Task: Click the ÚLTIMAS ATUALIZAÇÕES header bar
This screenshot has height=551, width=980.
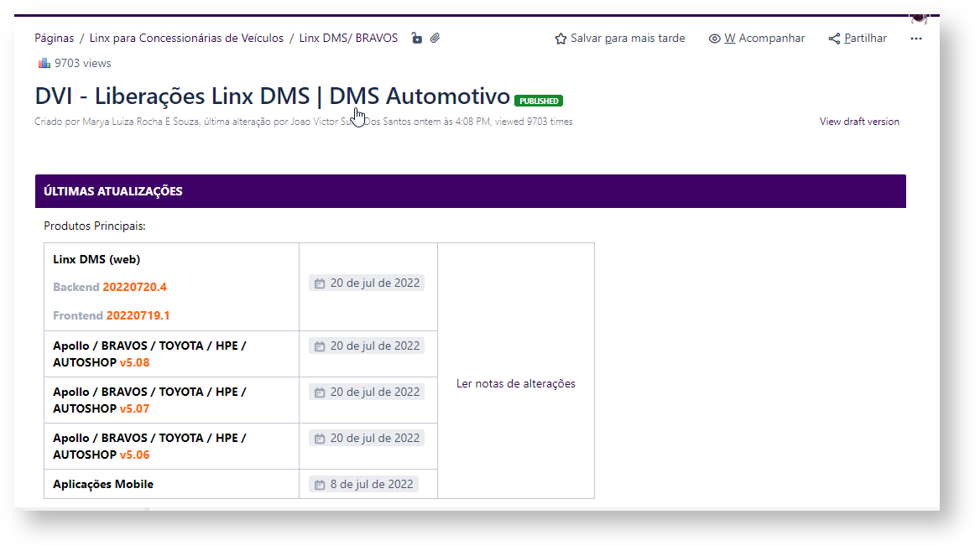Action: tap(471, 191)
